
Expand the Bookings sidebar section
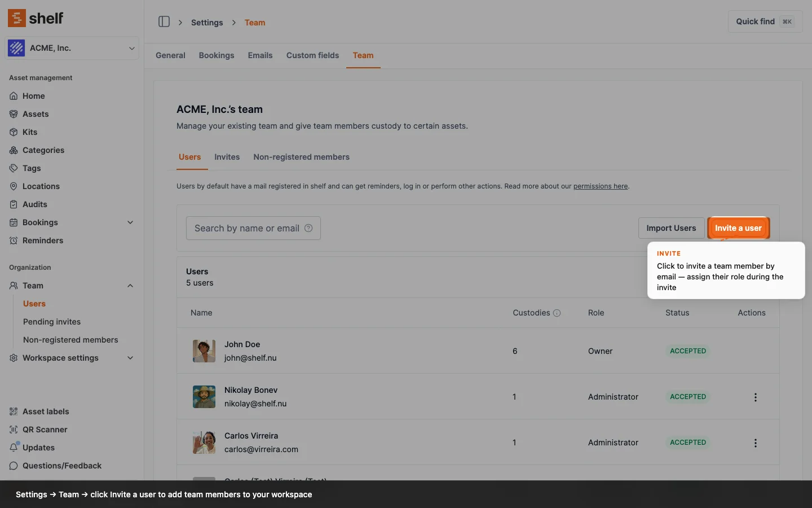point(130,222)
